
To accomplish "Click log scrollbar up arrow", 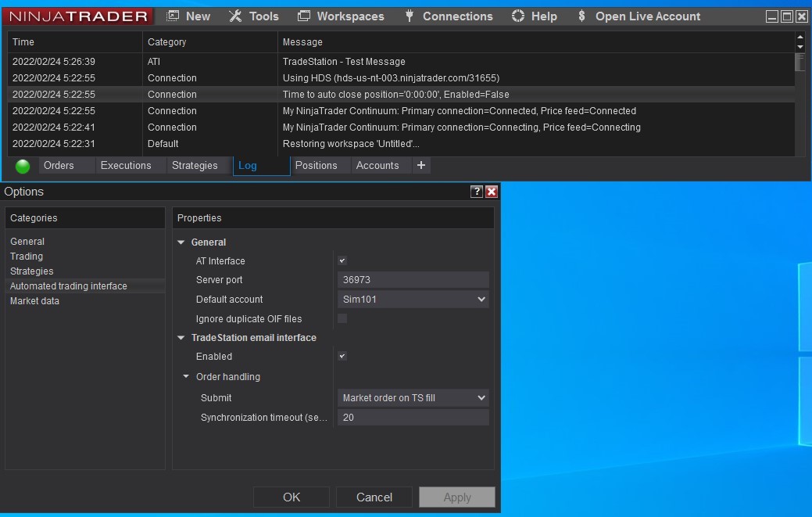I will point(800,37).
